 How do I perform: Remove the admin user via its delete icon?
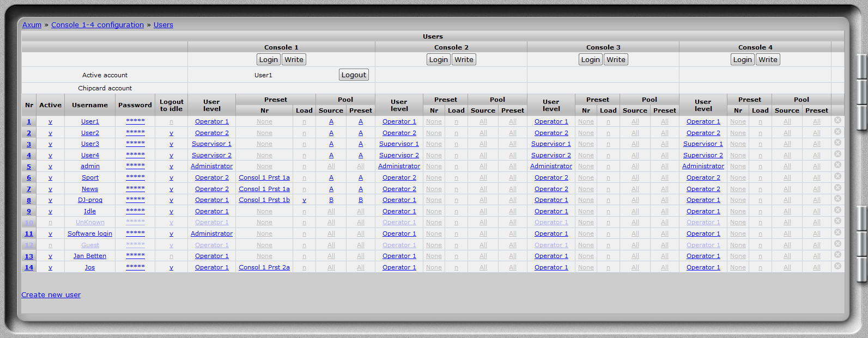837,165
